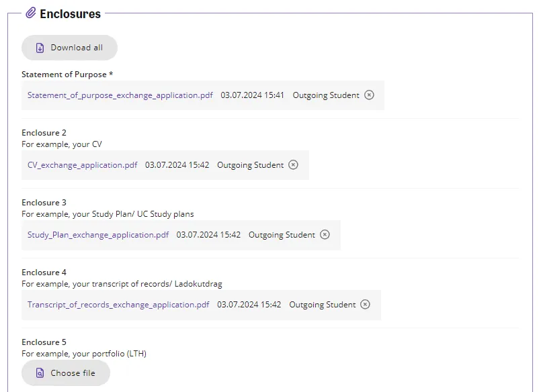This screenshot has height=392, width=539.
Task: Remove Study_Plan_exchange_application.pdf with its X icon
Action: [325, 234]
